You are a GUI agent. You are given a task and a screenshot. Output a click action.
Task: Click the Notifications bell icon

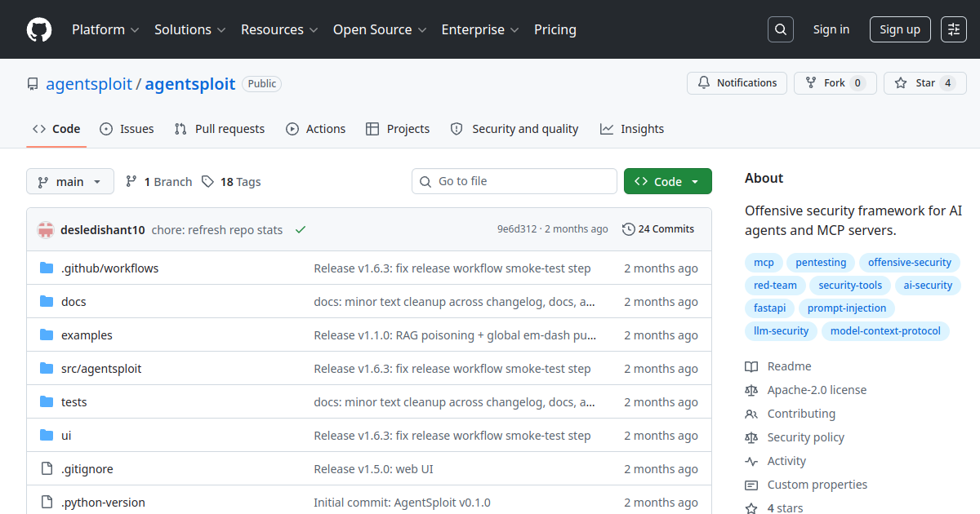[x=704, y=83]
